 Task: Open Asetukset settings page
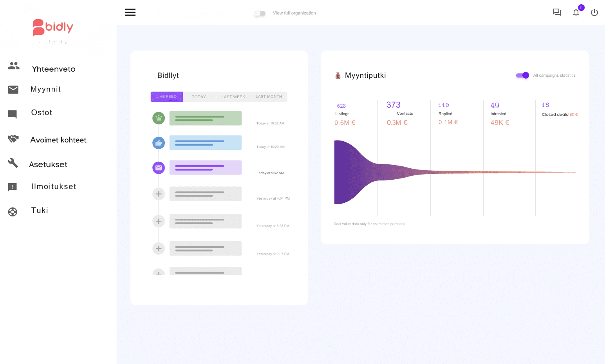pos(48,164)
